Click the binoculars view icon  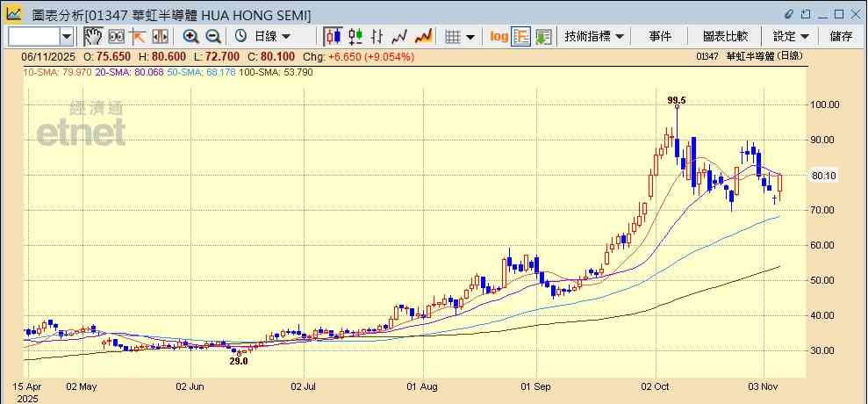116,36
